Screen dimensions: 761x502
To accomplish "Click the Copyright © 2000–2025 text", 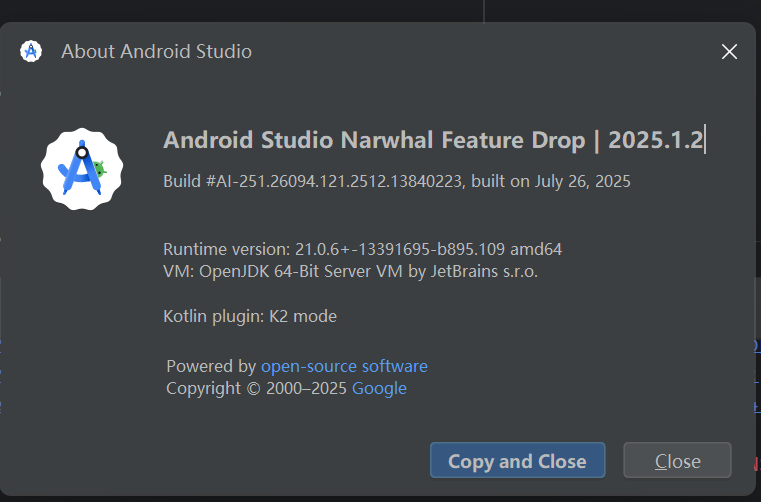I will pyautogui.click(x=256, y=388).
